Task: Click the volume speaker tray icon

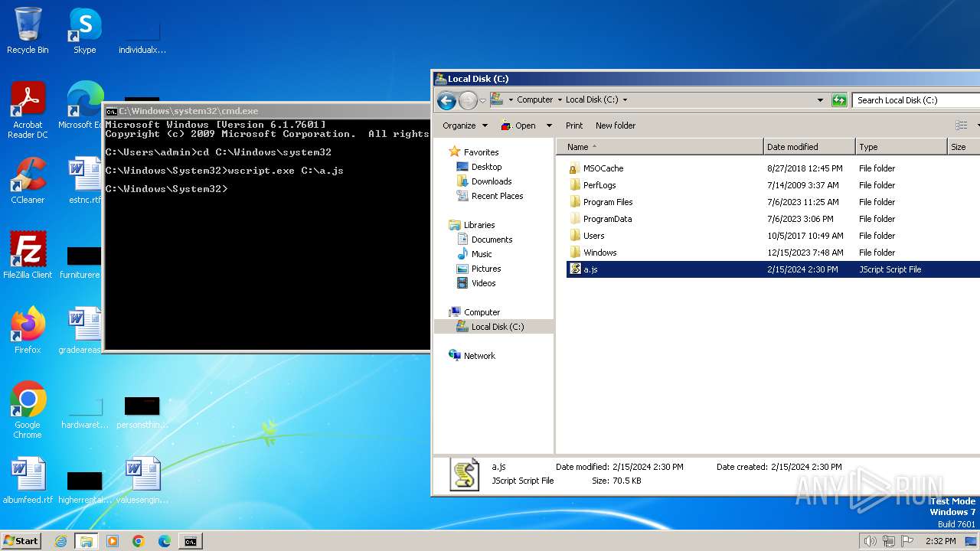Action: (x=870, y=541)
